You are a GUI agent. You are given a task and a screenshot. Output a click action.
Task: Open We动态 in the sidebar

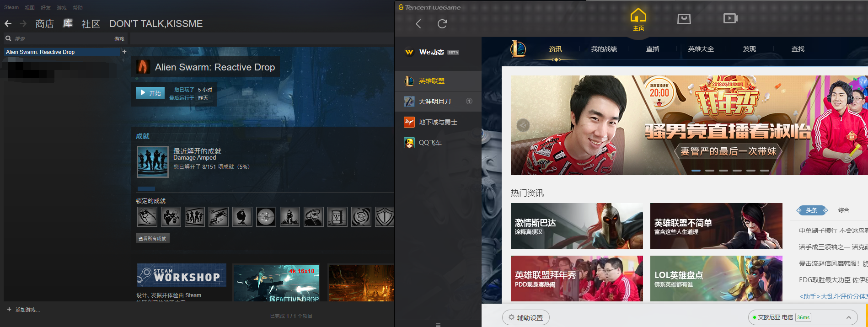tap(438, 52)
